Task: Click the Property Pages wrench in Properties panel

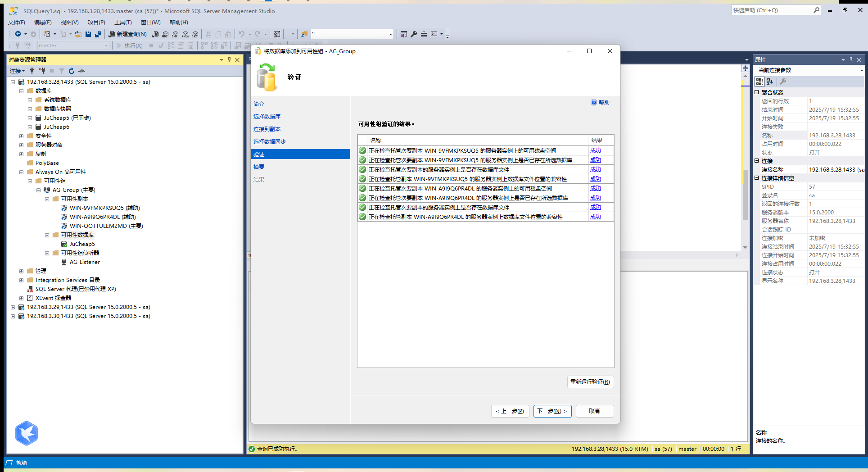Action: pyautogui.click(x=783, y=82)
